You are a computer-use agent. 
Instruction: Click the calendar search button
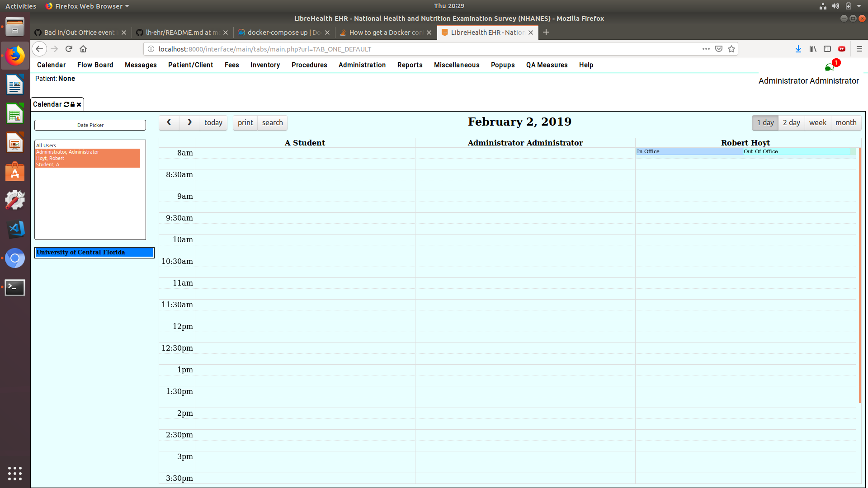[272, 122]
